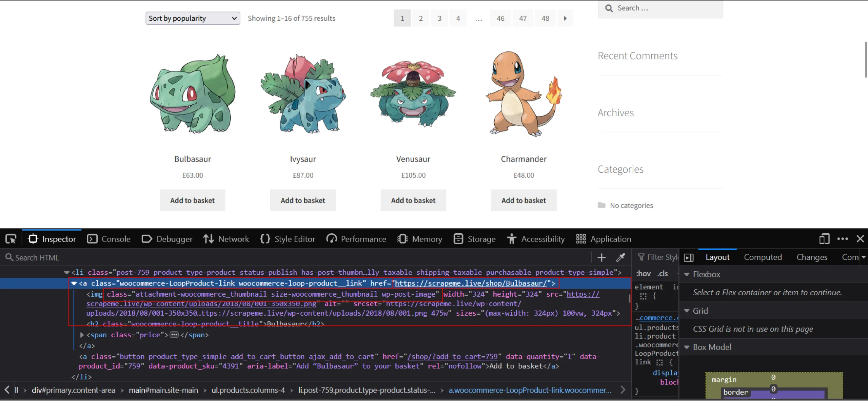Follow the scrapeme.live/shop/Bulbasaur href link
This screenshot has width=868, height=401.
pos(471,283)
